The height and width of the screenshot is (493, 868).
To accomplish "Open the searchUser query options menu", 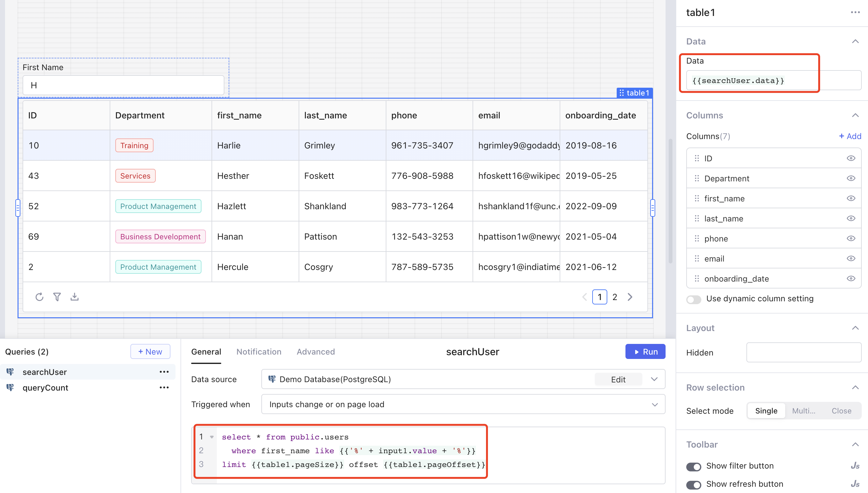I will pos(164,371).
